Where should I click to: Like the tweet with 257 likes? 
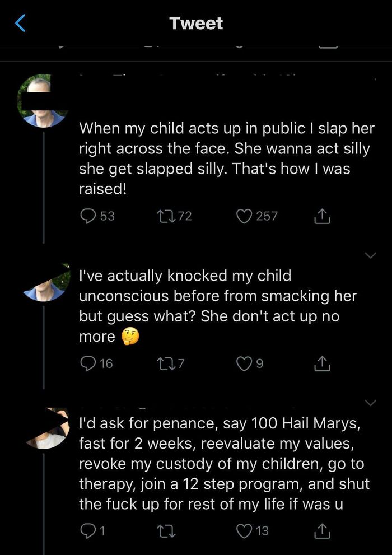coord(243,216)
